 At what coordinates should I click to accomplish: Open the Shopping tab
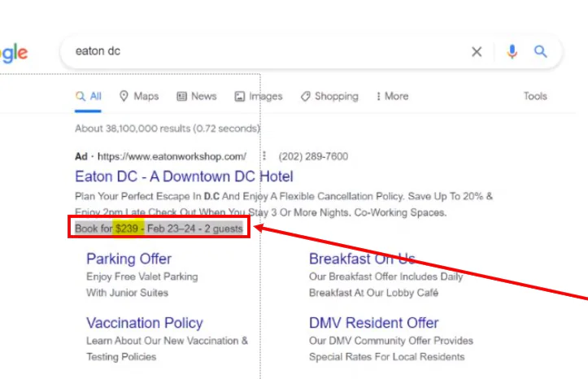(329, 96)
